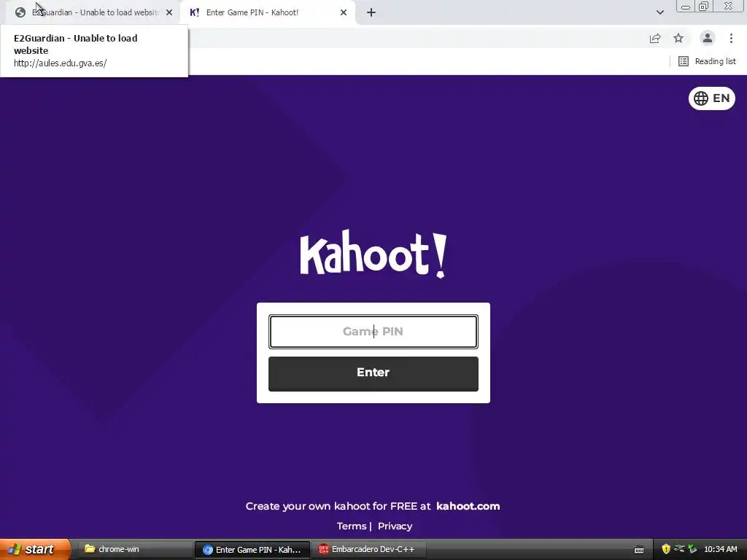The width and height of the screenshot is (747, 560).
Task: Select the Enter Game PIN Kahoot tab
Action: [267, 12]
